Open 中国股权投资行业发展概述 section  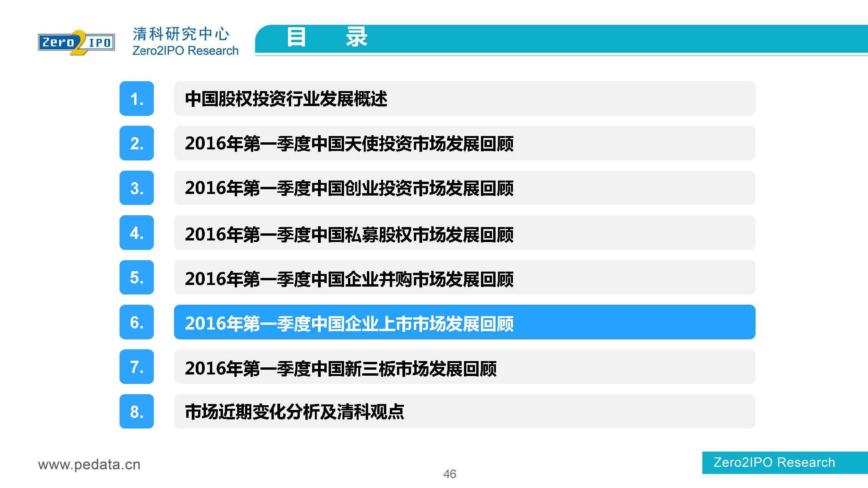pyautogui.click(x=464, y=99)
